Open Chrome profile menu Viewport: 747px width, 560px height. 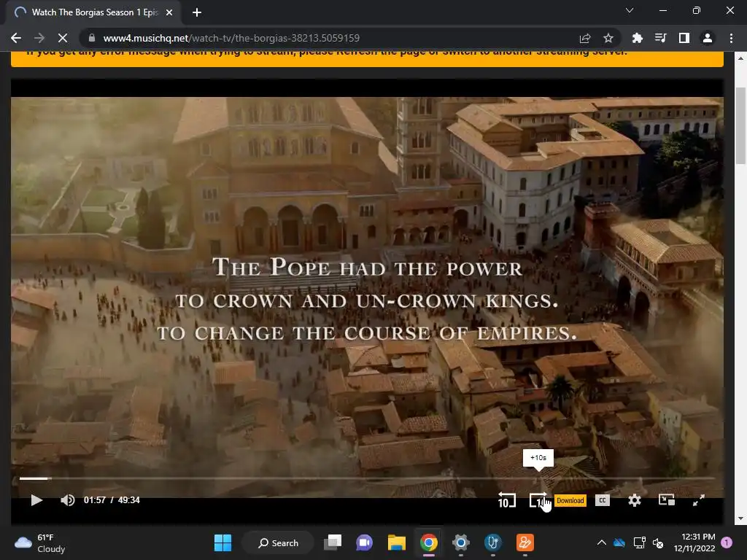(x=708, y=38)
